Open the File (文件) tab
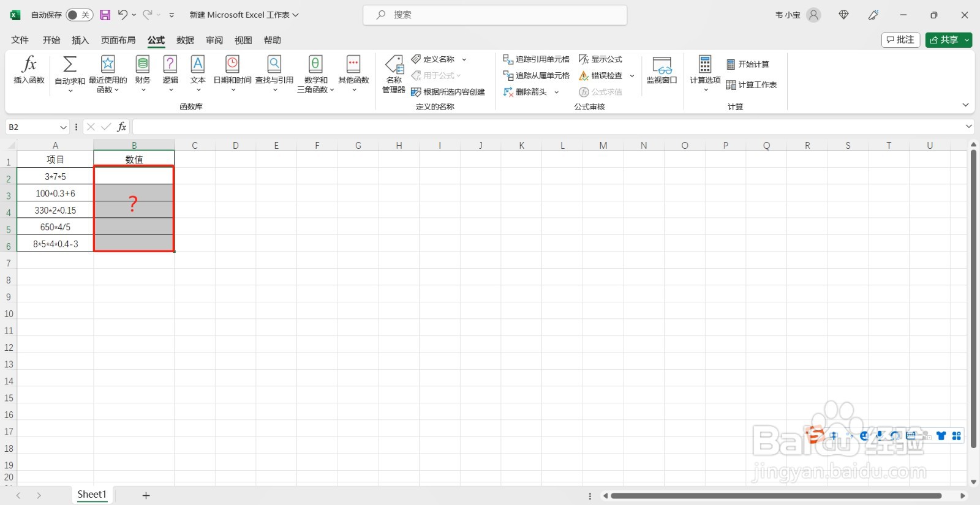Viewport: 980px width, 505px height. [20, 40]
